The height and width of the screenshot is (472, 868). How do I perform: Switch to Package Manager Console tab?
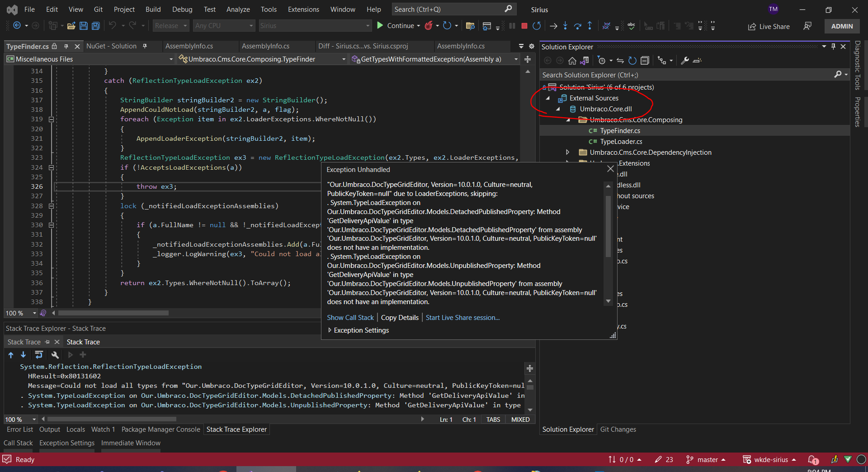(160, 429)
